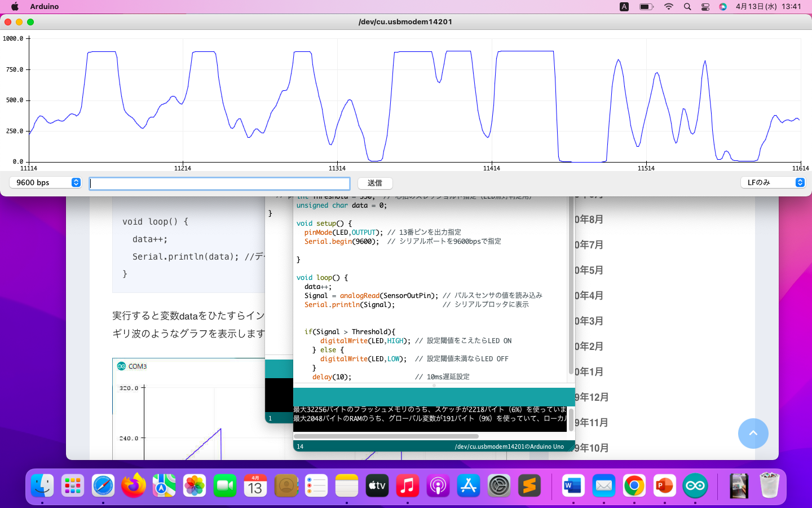Click the digitalWrite(LED,LOW) code line
The height and width of the screenshot is (508, 812).
(363, 359)
